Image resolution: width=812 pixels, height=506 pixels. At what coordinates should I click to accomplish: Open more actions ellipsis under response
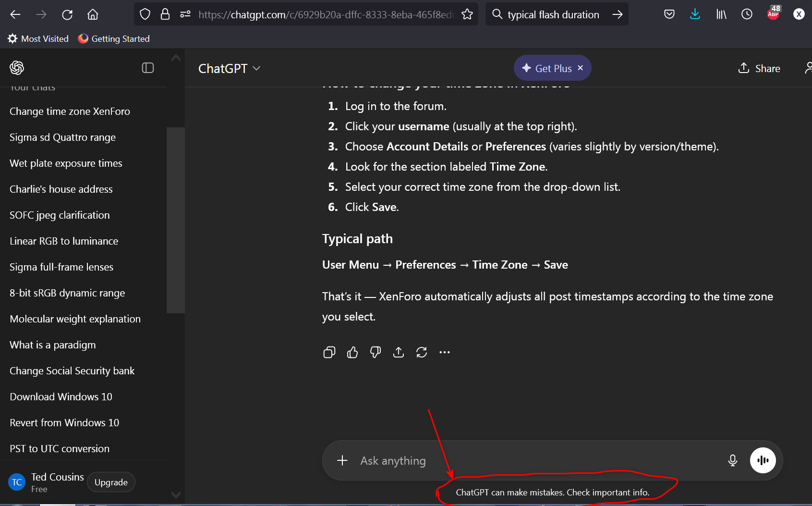coord(445,352)
